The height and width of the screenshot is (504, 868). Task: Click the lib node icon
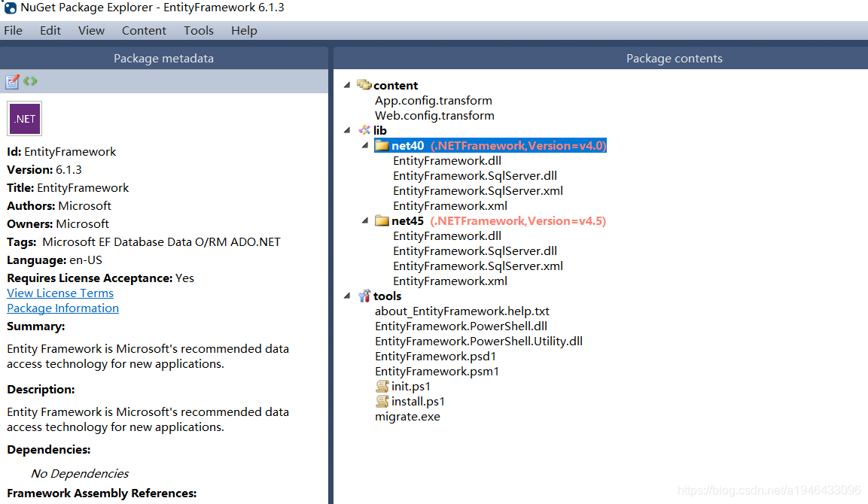coord(364,130)
